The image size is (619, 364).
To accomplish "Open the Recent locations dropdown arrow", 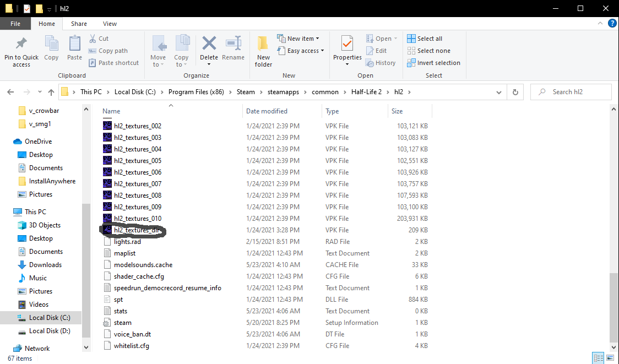I will (40, 92).
